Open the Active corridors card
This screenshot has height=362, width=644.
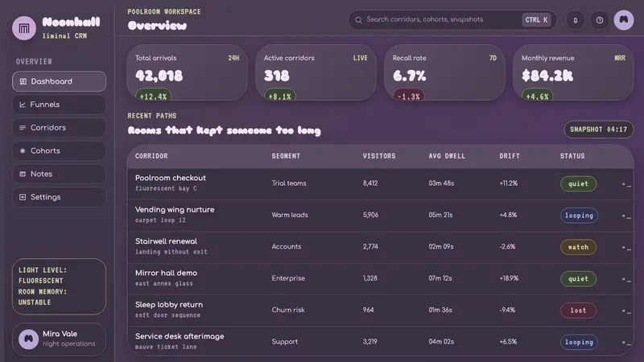(316, 72)
